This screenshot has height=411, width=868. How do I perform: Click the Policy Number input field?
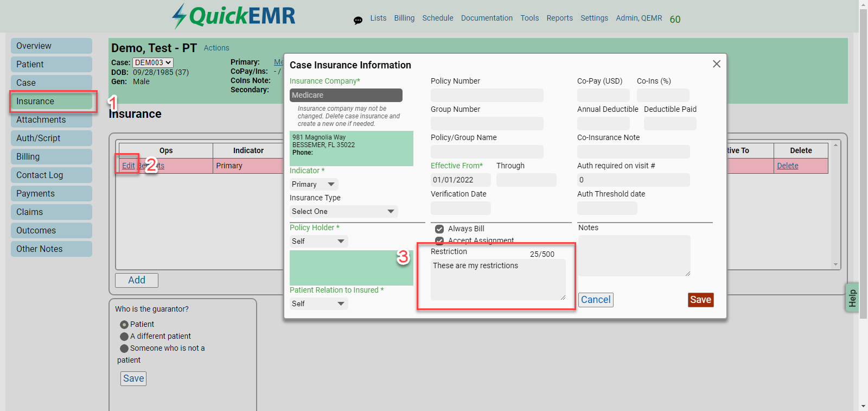487,96
